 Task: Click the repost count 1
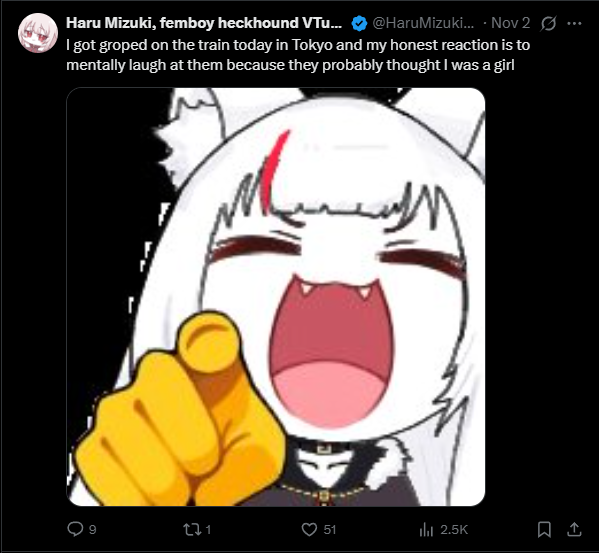pos(208,530)
